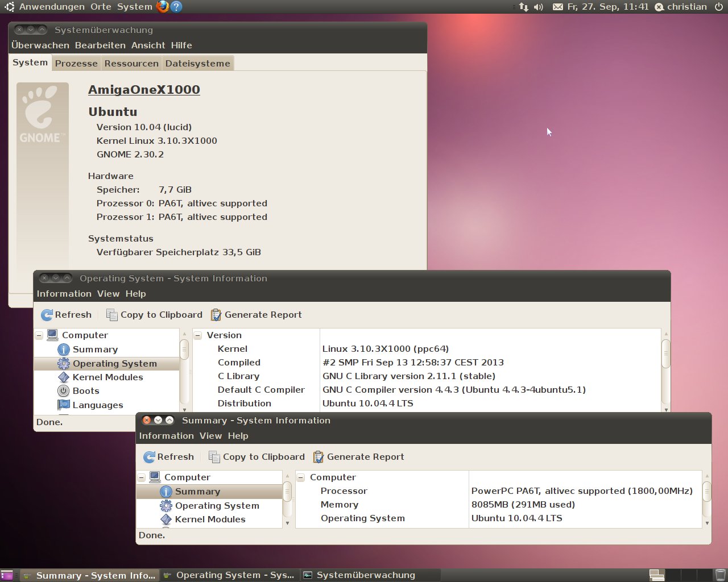Click Refresh icon in Summary window
Viewport: 728px width, 582px height.
point(150,457)
